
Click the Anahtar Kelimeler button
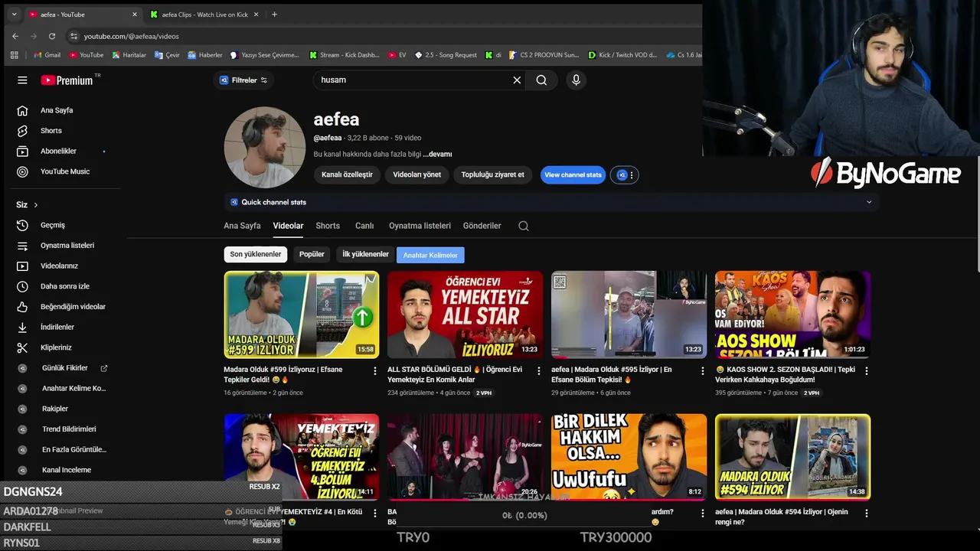(430, 255)
